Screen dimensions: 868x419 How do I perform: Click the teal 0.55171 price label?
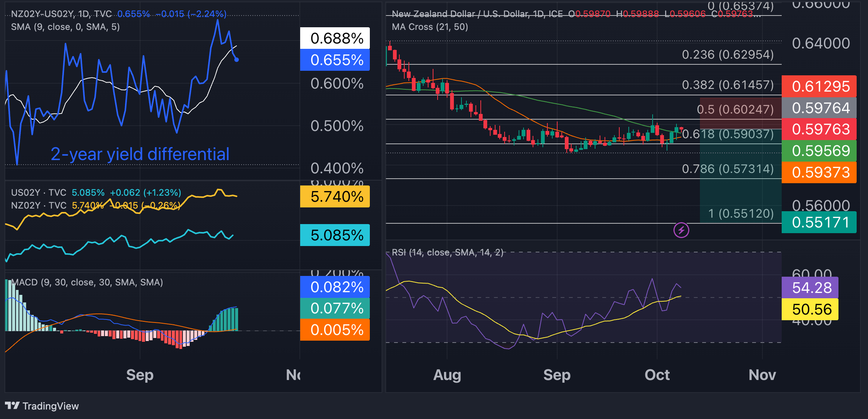819,223
